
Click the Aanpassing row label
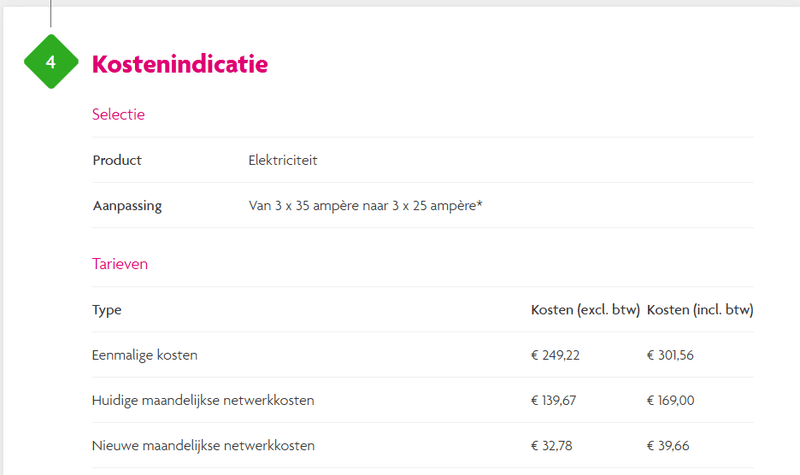[x=127, y=206]
